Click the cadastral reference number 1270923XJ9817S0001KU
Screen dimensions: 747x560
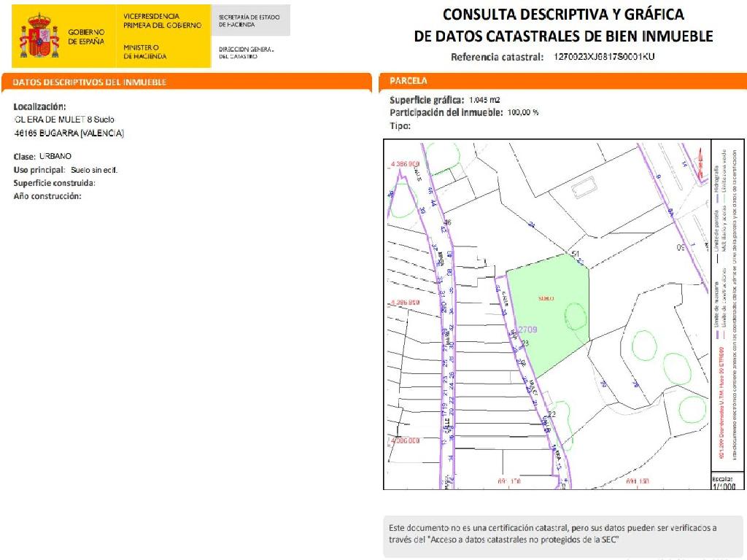604,57
